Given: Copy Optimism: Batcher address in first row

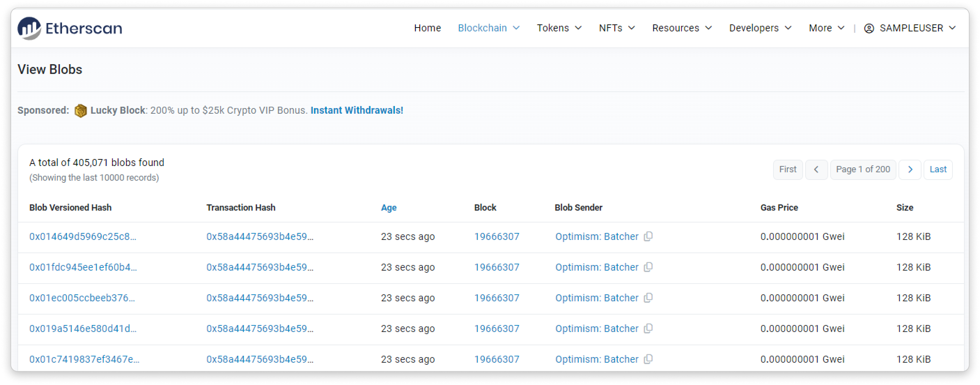Looking at the screenshot, I should 648,236.
